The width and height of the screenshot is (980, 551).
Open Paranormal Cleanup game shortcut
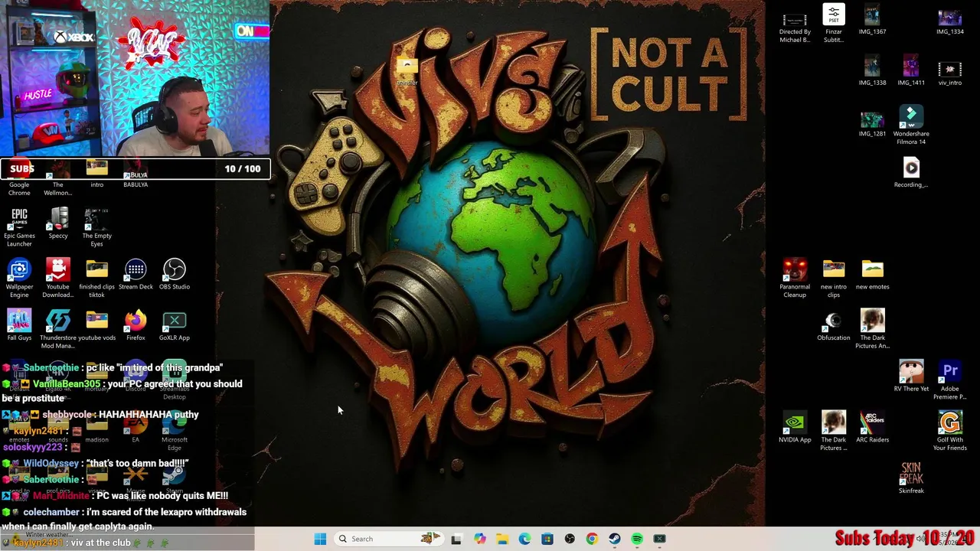click(x=795, y=278)
